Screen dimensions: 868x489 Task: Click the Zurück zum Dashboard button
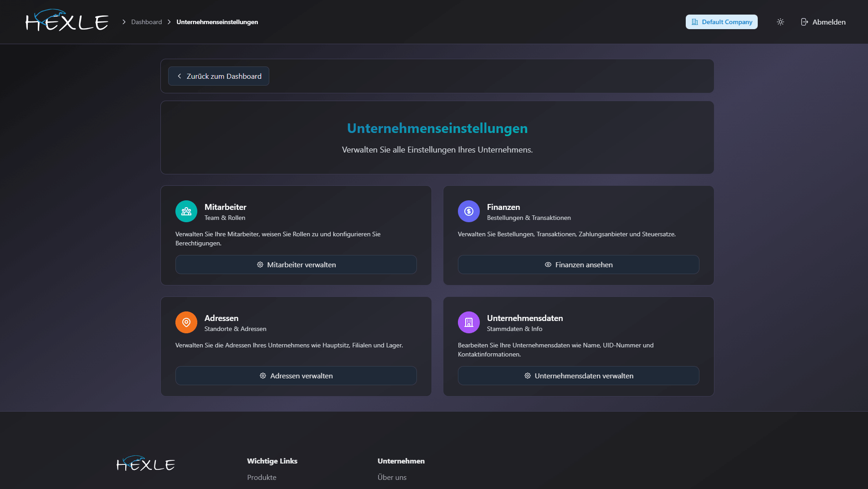[x=218, y=76]
